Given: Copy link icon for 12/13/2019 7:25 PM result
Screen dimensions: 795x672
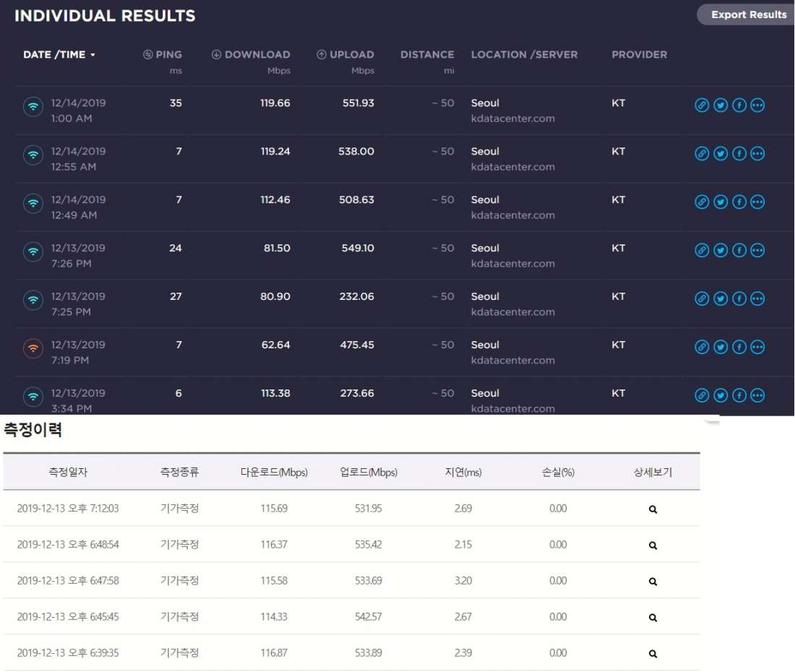Looking at the screenshot, I should 702,299.
